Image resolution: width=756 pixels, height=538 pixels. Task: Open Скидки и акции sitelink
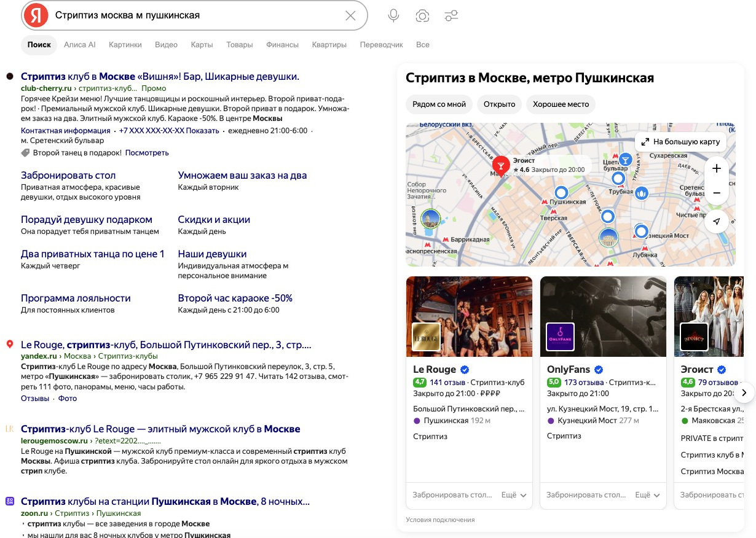coord(214,220)
